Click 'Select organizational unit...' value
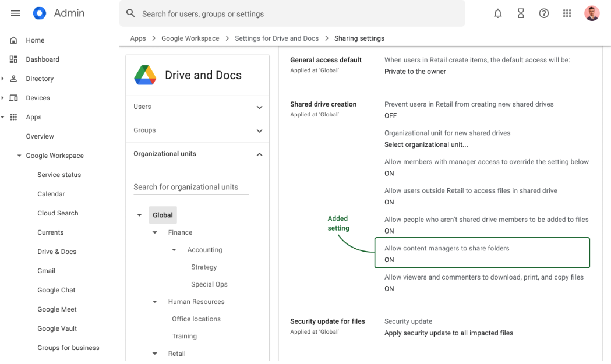The width and height of the screenshot is (611, 364). (426, 144)
